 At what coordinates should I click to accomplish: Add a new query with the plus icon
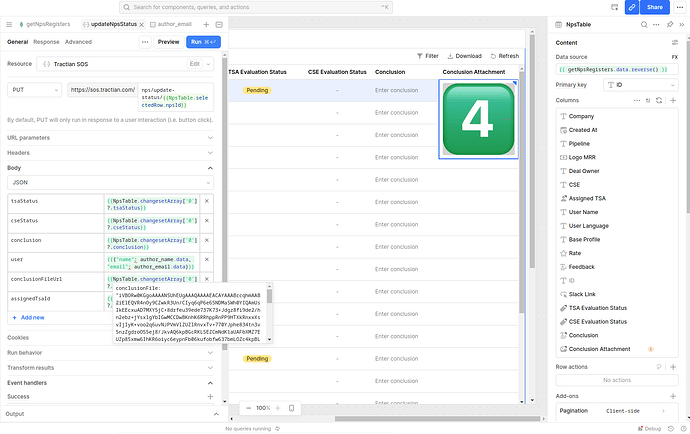tap(206, 25)
